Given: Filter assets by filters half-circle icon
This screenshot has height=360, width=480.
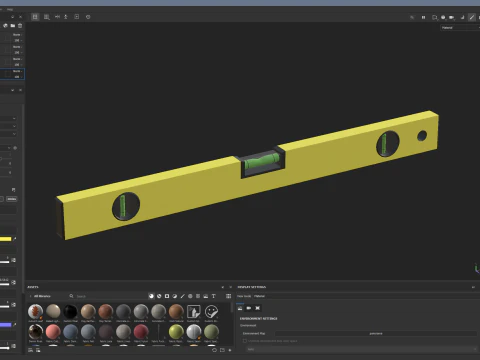Looking at the screenshot, I should (x=175, y=296).
